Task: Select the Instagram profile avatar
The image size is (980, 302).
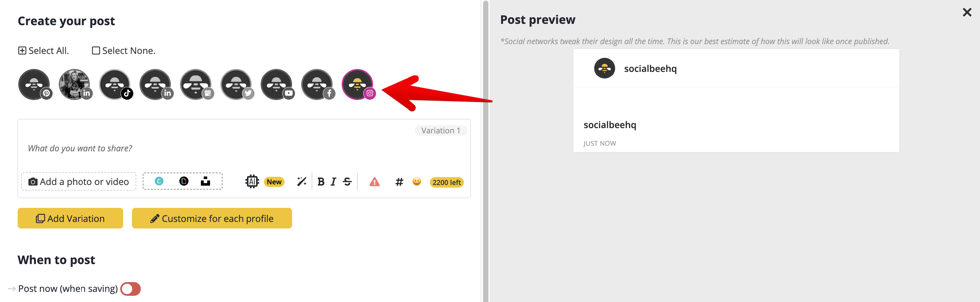Action: click(x=358, y=85)
